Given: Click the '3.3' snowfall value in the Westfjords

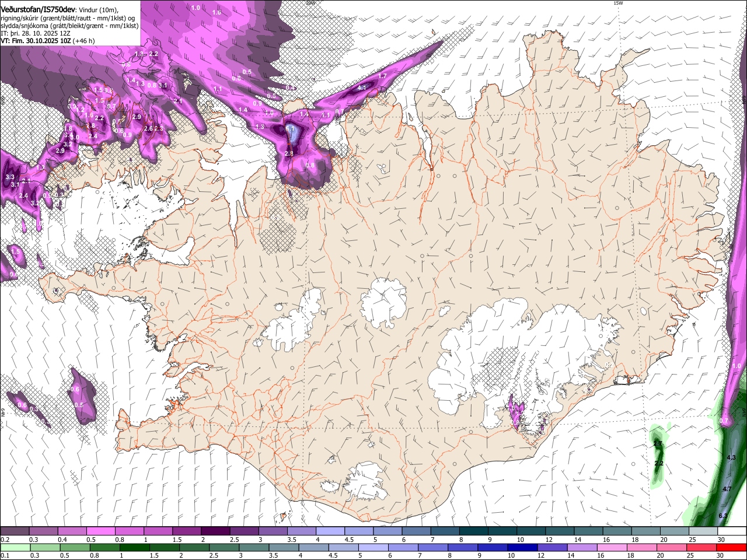Looking at the screenshot, I should (10, 177).
